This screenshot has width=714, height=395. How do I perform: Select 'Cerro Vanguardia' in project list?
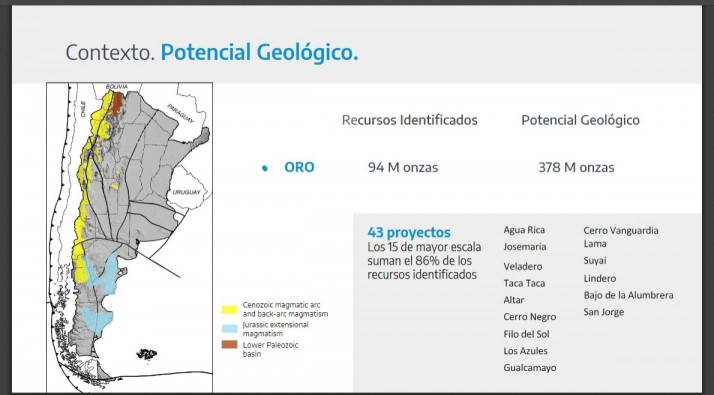click(x=621, y=231)
